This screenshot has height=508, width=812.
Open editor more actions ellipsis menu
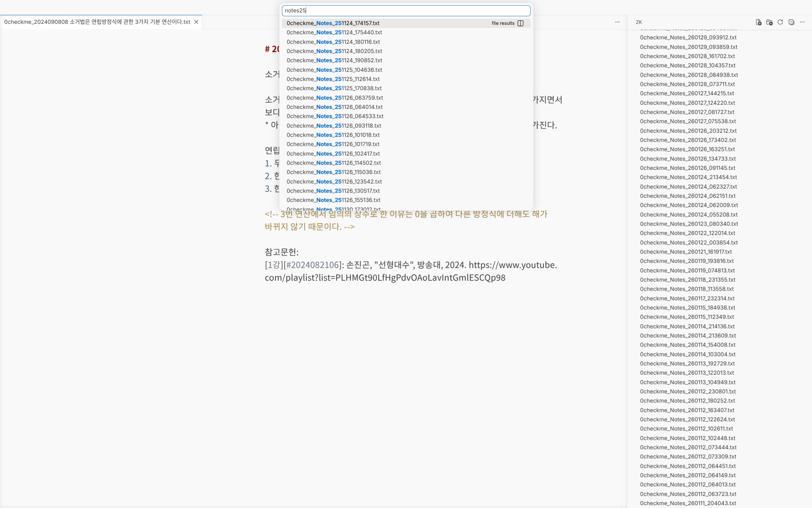point(618,22)
